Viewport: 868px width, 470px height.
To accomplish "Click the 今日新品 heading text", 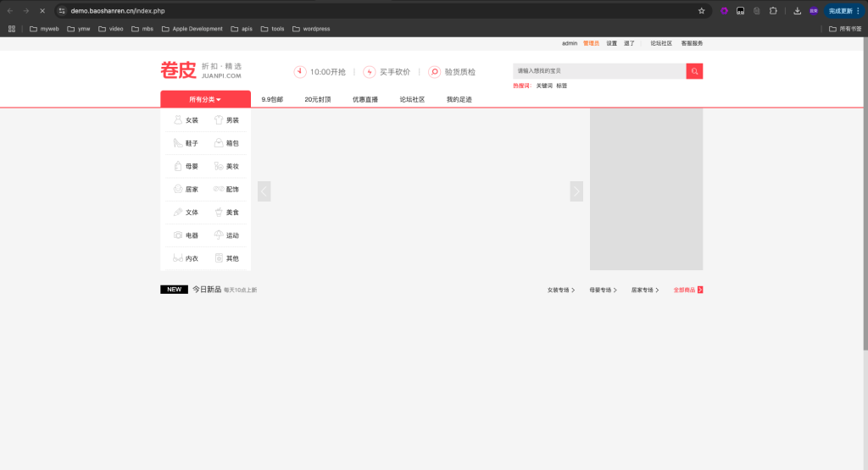I will point(207,289).
